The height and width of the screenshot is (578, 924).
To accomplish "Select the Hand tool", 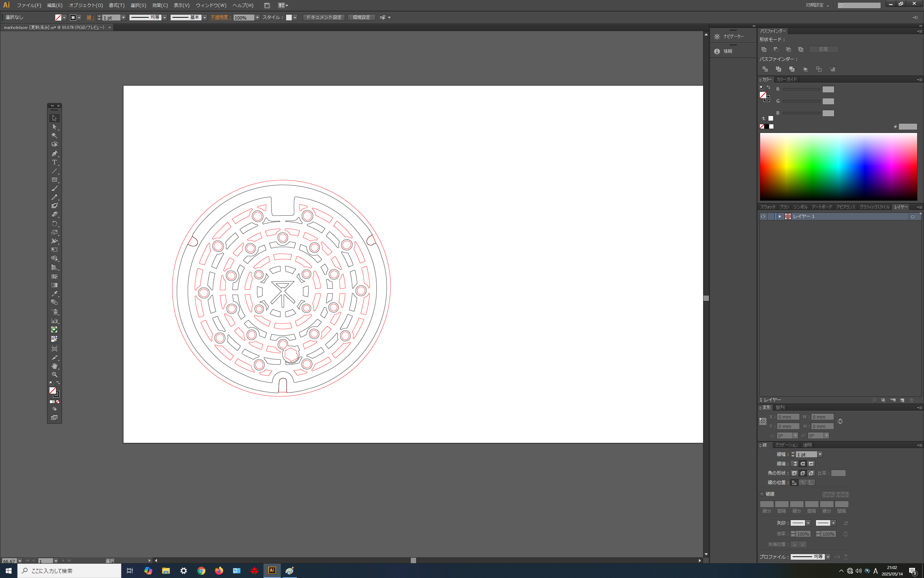I will [x=54, y=366].
